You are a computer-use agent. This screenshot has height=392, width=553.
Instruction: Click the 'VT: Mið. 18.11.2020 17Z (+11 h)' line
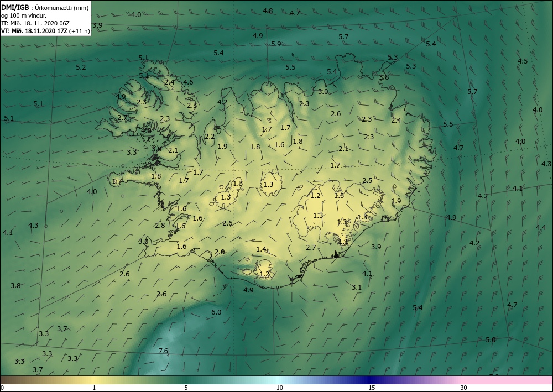point(45,31)
